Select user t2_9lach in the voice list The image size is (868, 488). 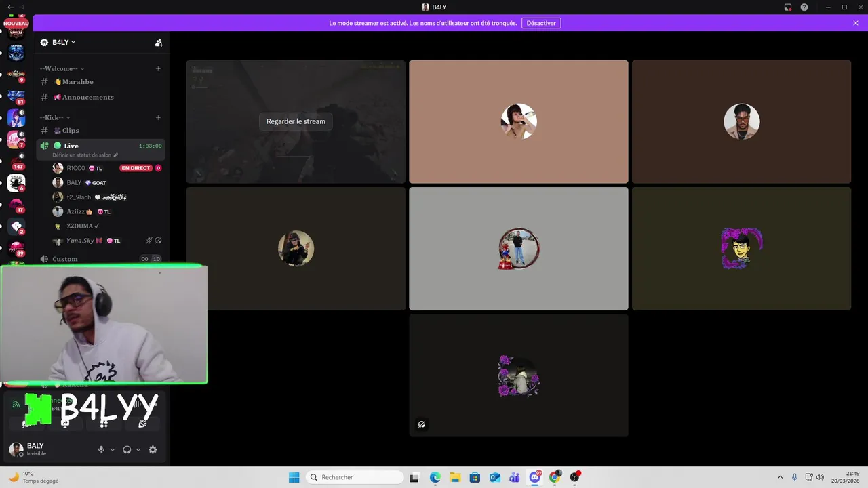[x=106, y=197]
